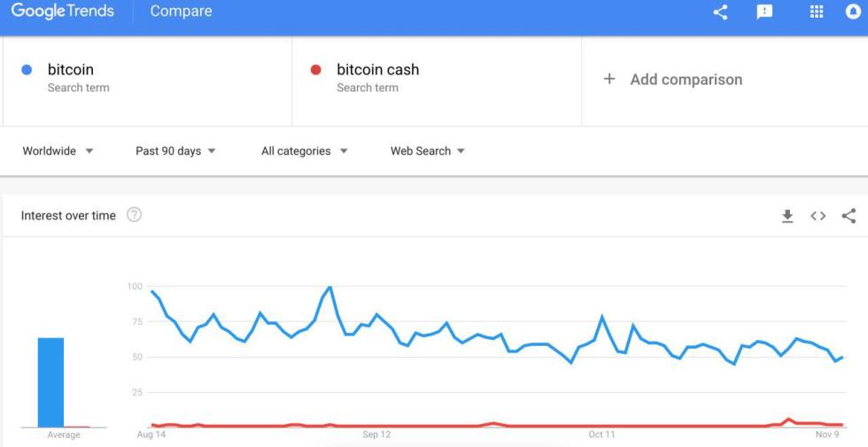The height and width of the screenshot is (447, 868).
Task: Click Add comparison button
Action: (686, 80)
